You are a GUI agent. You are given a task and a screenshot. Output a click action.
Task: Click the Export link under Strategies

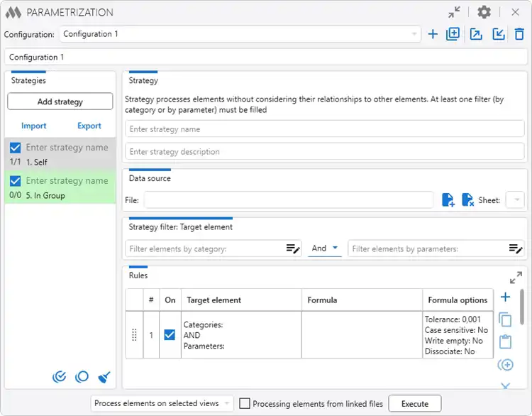(89, 126)
